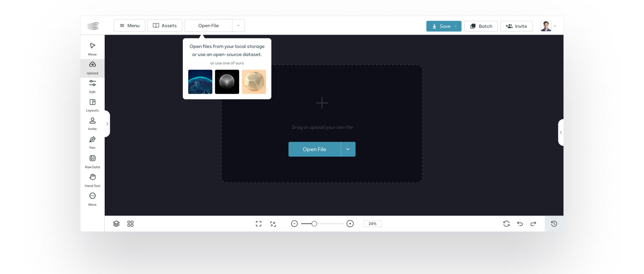Open dropdown arrow beside top Open File
Viewport: 644px width, 274px height.
238,25
